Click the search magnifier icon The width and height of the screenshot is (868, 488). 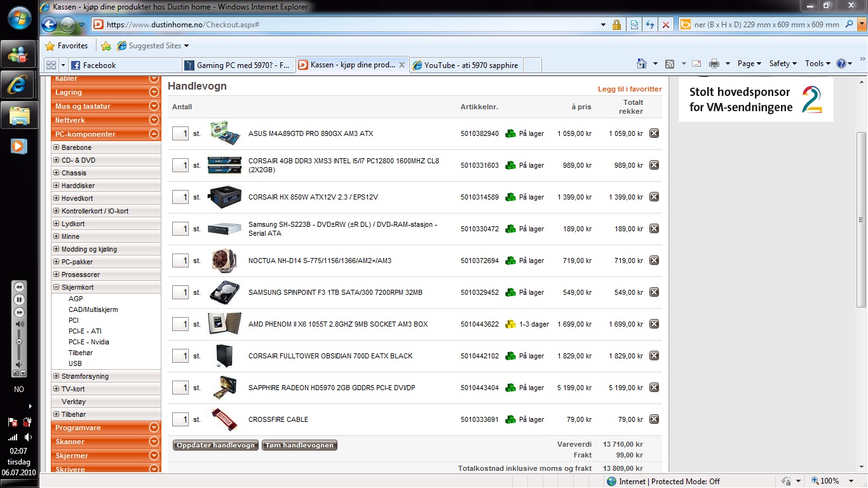850,25
